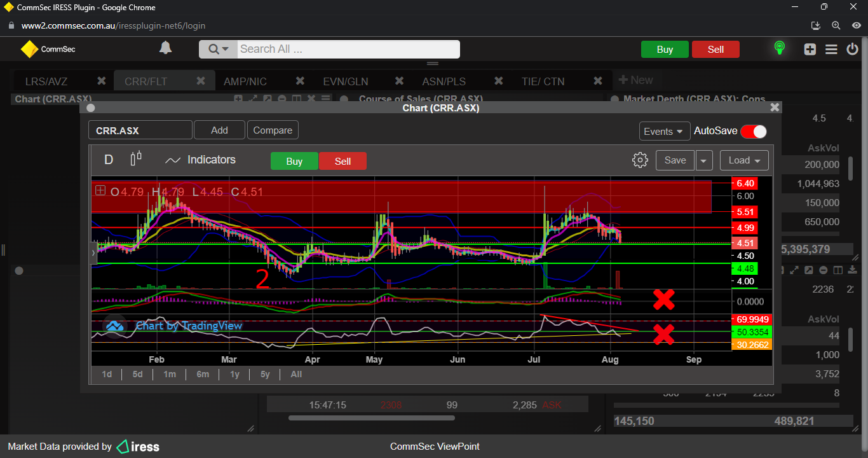The image size is (868, 458).
Task: Close the Chart (CRR.ASX) popup window
Action: click(x=775, y=108)
